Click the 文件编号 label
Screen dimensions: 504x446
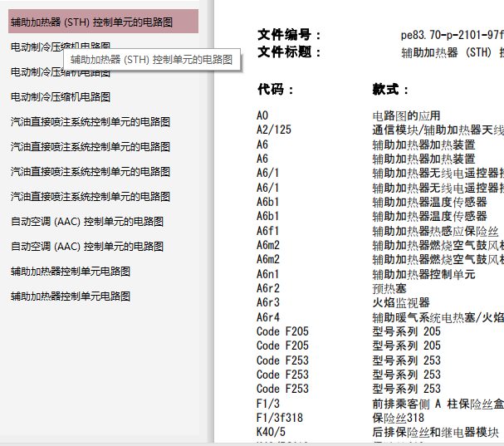pos(289,35)
